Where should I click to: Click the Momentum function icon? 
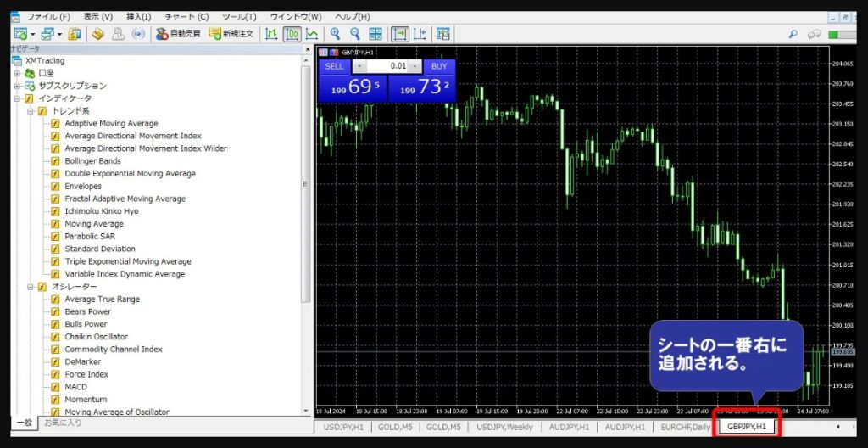(55, 400)
